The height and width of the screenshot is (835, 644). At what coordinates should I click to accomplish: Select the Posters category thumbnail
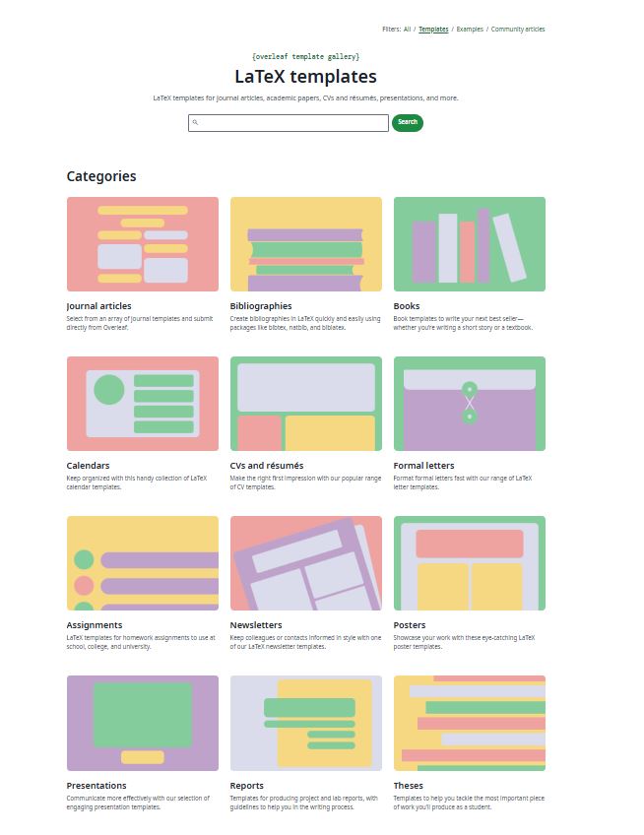click(x=469, y=563)
